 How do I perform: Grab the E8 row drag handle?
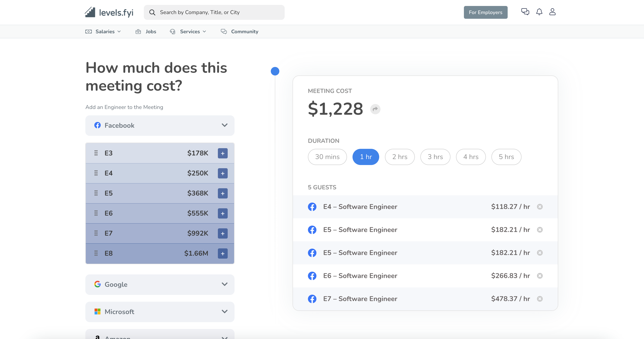pyautogui.click(x=96, y=253)
